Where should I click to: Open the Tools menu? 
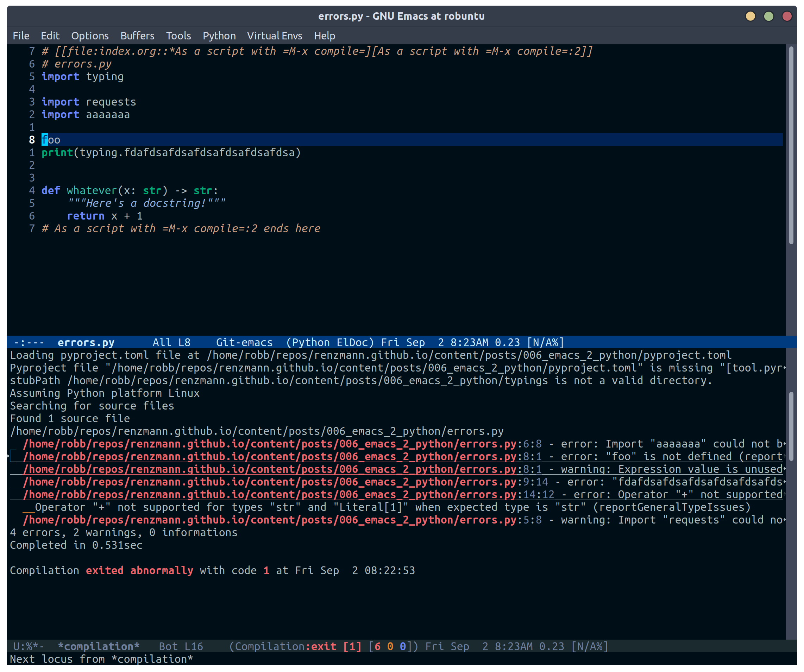(x=178, y=36)
